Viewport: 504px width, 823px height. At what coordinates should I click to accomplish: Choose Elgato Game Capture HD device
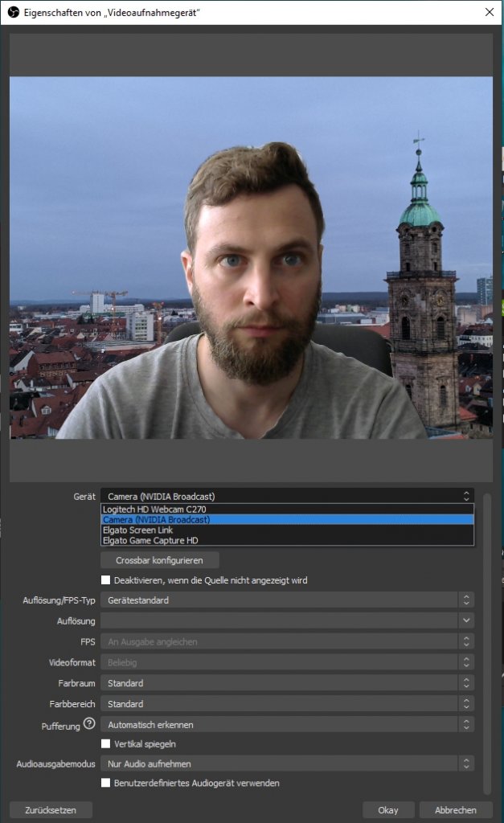[287, 541]
